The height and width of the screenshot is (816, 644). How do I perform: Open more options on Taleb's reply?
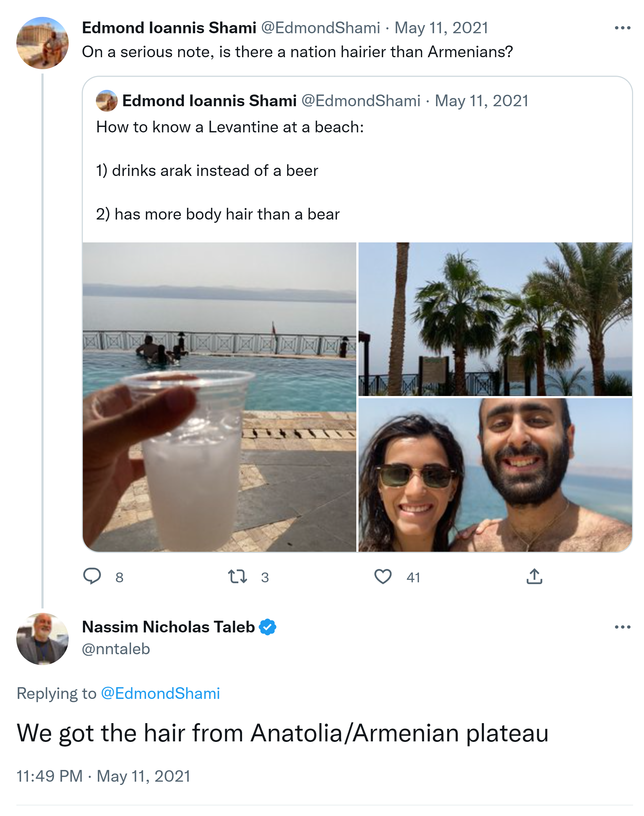point(622,627)
